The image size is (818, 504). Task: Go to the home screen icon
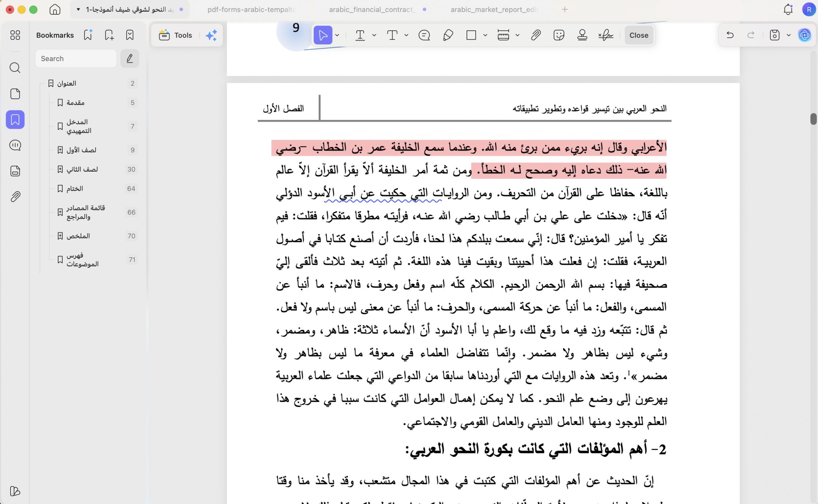(55, 9)
